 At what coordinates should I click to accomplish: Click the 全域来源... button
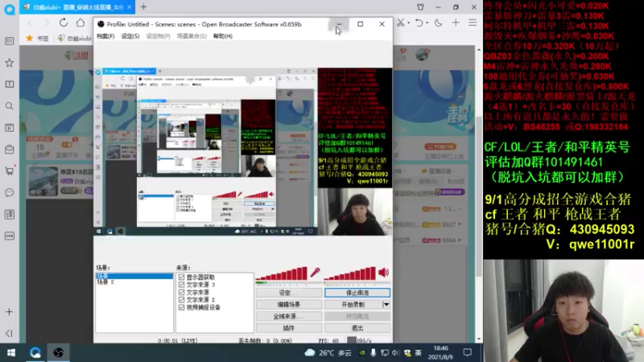pyautogui.click(x=289, y=316)
